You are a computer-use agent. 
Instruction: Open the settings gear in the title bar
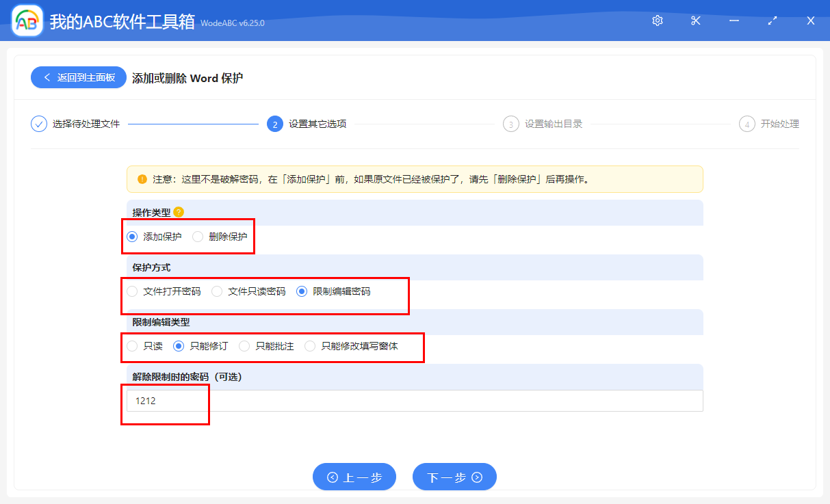pyautogui.click(x=657, y=21)
